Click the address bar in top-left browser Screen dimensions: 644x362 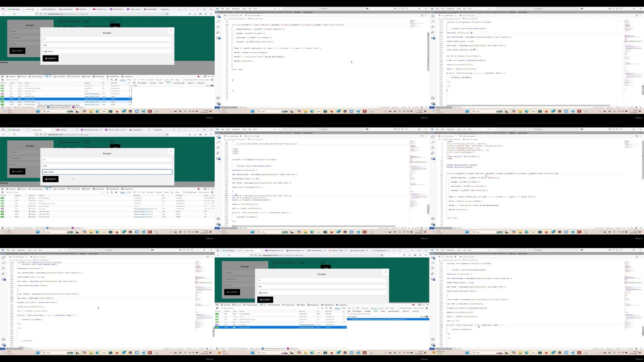102,14
